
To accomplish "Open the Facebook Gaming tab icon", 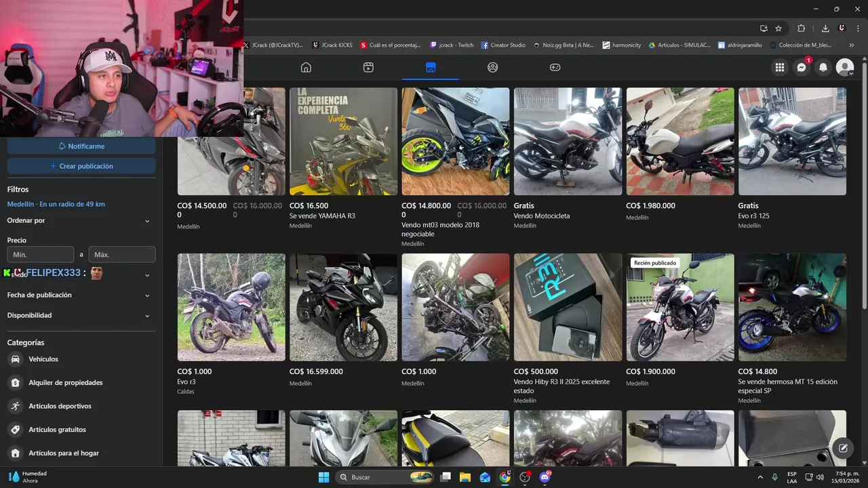I will click(x=555, y=67).
